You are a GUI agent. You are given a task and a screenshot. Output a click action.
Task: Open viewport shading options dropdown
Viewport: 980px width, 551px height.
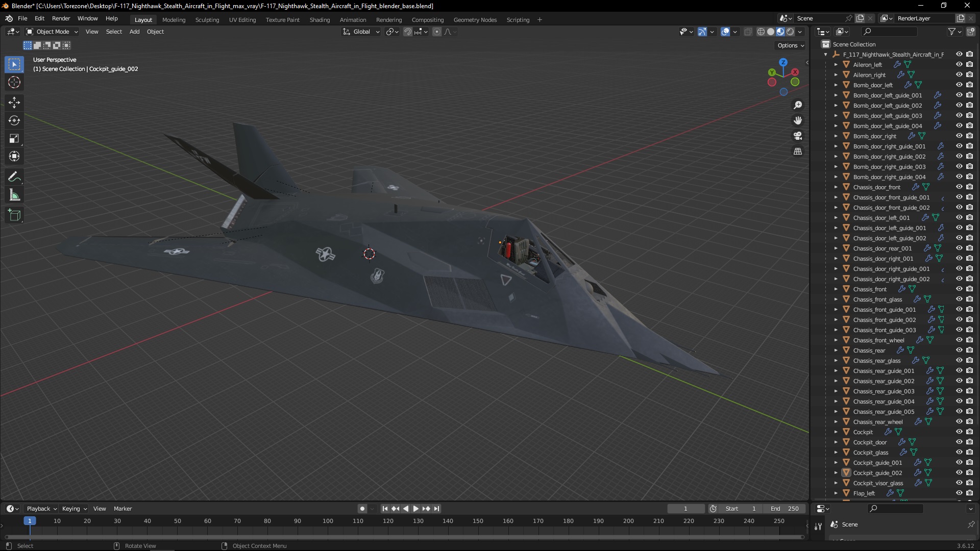pos(800,32)
